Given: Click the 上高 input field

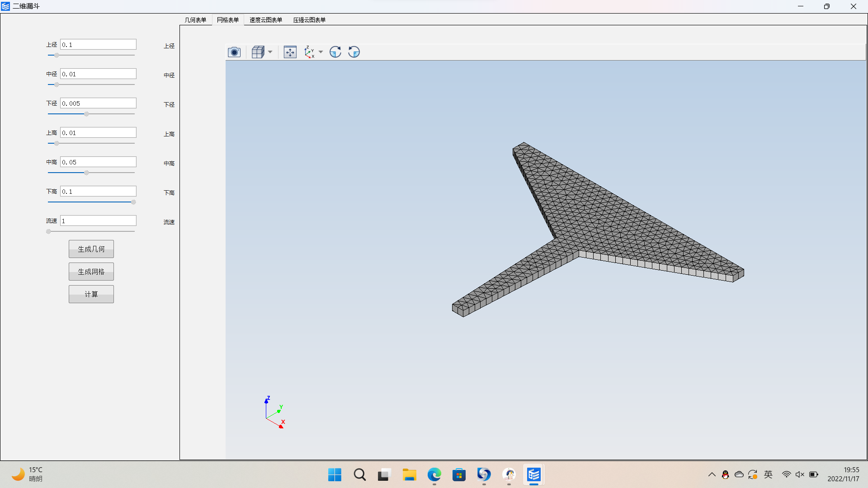Looking at the screenshot, I should (98, 133).
